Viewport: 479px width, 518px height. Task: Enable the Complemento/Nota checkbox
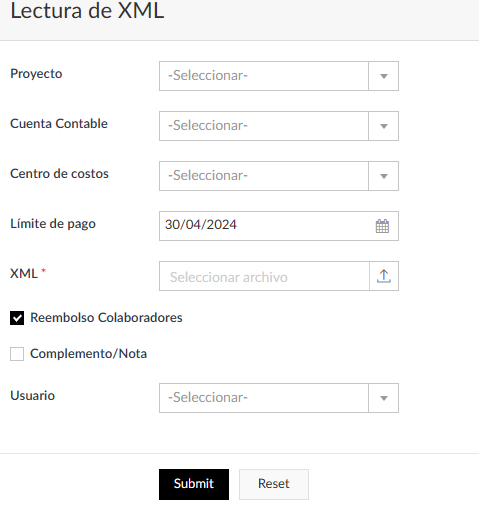tap(17, 354)
